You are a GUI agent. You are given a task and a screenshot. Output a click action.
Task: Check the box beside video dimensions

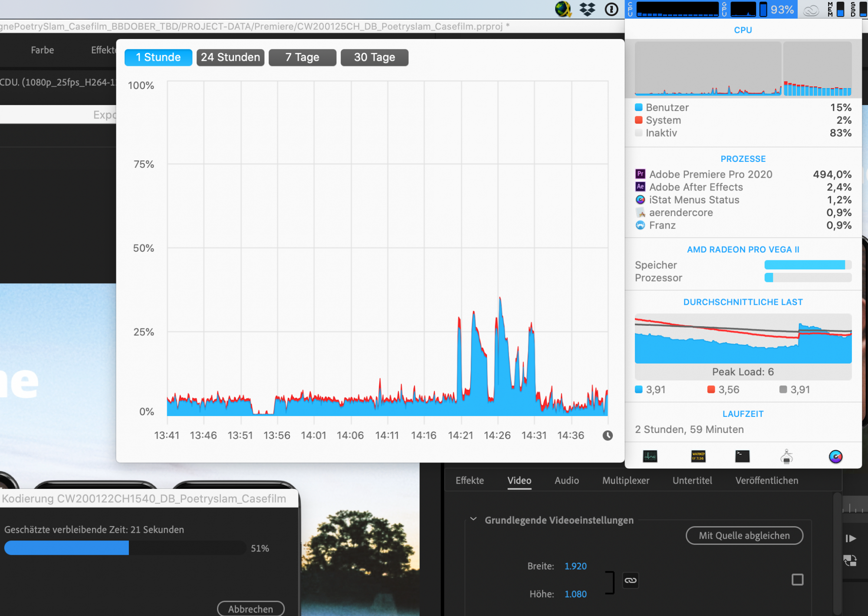(797, 580)
